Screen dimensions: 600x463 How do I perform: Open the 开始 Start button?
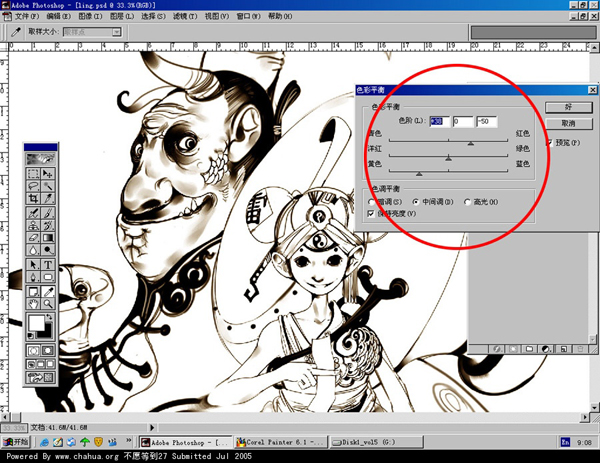(x=15, y=442)
